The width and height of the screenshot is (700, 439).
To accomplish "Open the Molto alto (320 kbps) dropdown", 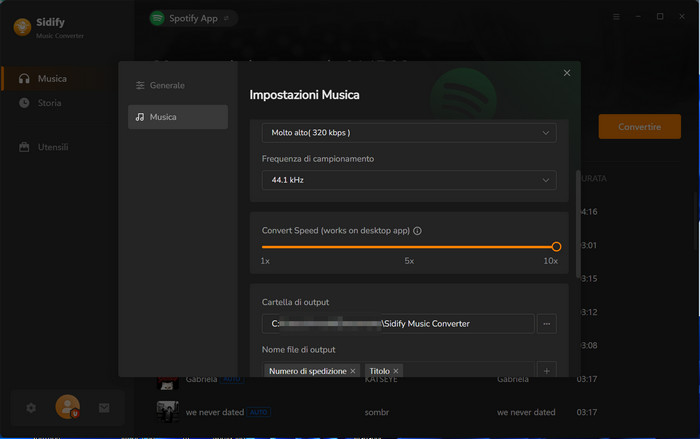I will pyautogui.click(x=409, y=133).
